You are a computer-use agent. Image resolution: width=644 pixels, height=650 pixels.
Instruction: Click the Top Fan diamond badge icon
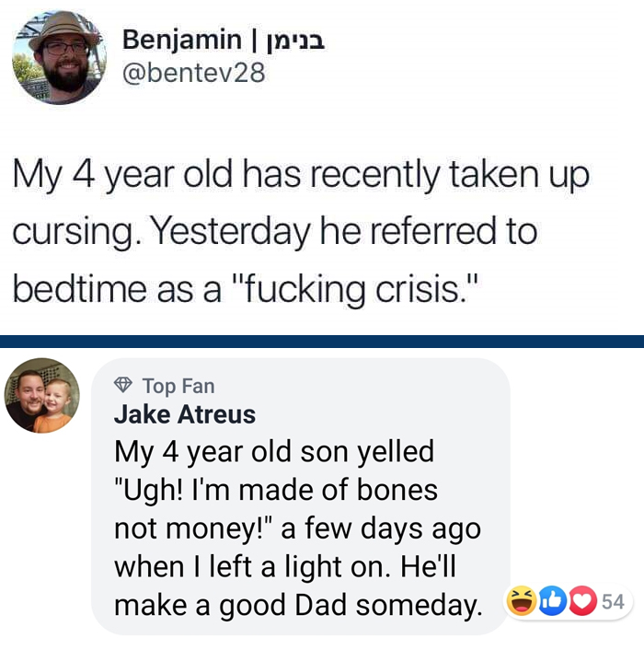coord(123,385)
